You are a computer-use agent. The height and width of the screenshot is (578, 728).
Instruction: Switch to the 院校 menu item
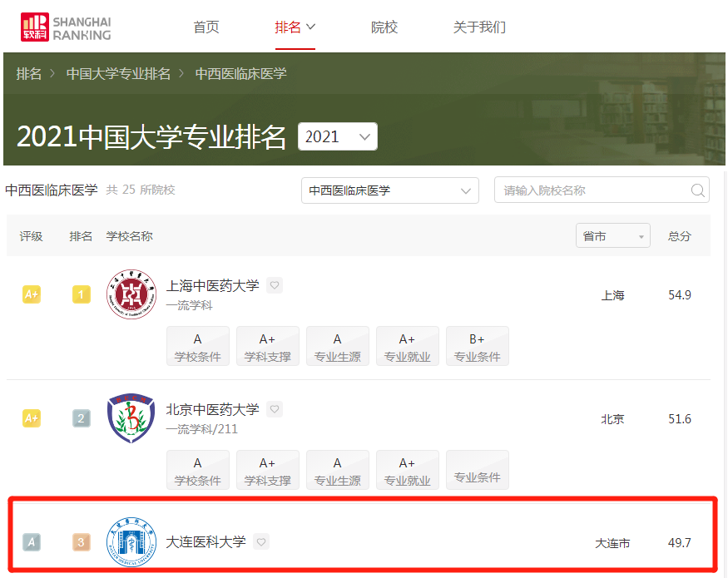pyautogui.click(x=384, y=27)
